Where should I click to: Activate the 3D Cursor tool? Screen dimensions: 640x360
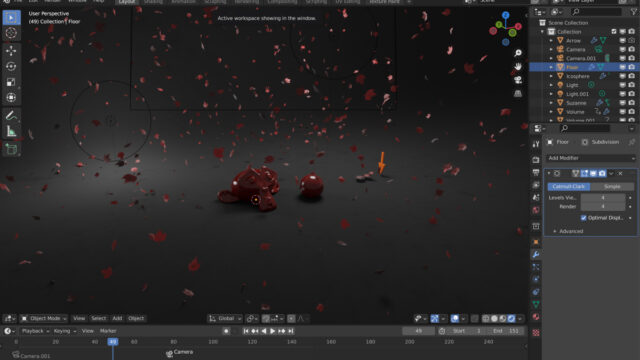(x=11, y=33)
